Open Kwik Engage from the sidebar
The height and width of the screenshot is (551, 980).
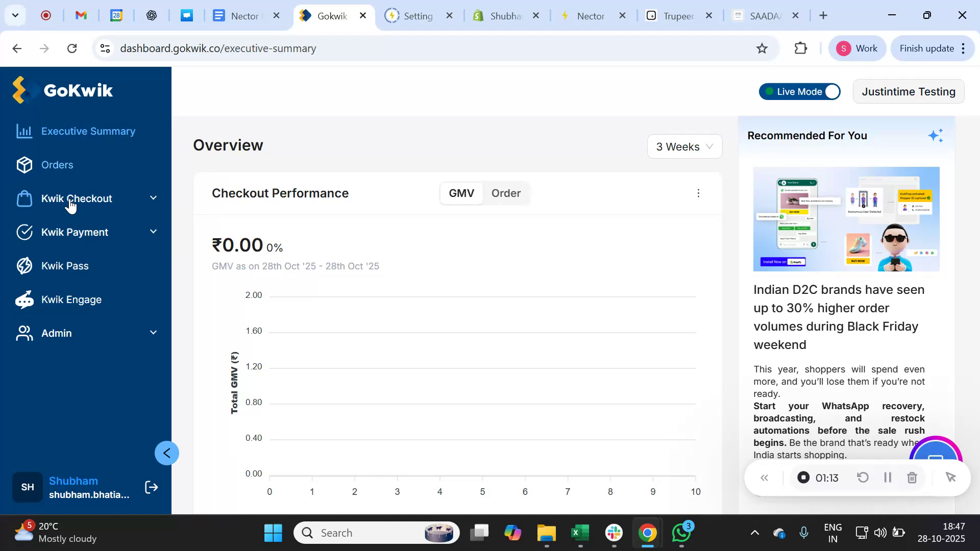pos(71,299)
